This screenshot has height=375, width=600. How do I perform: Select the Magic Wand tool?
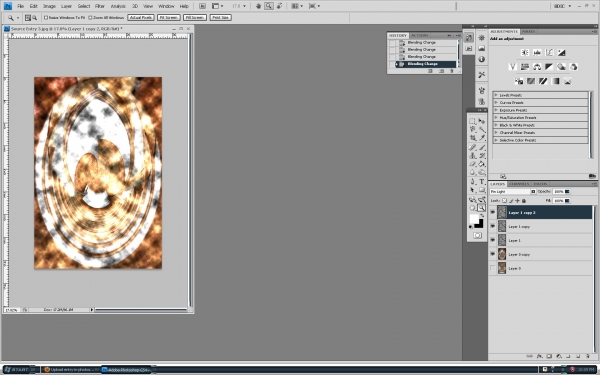click(482, 130)
